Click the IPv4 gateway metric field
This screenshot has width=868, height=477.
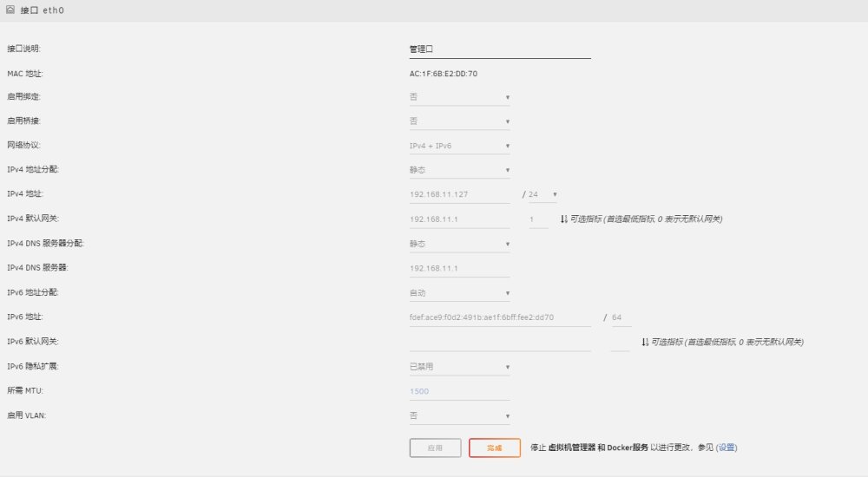tap(538, 219)
